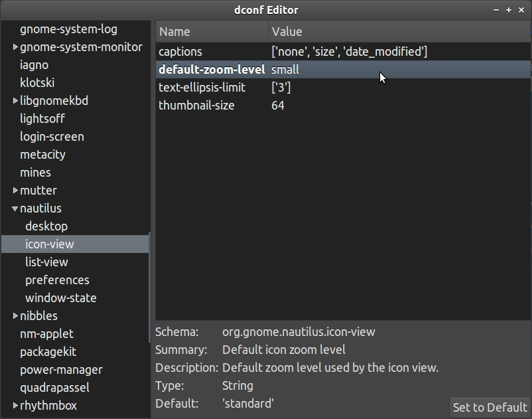This screenshot has height=419, width=532.
Task: Expand the libgnomekbd tree node
Action: coord(15,100)
